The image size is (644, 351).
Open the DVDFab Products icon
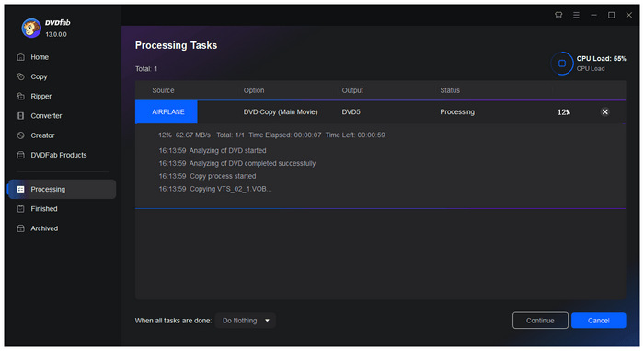21,155
